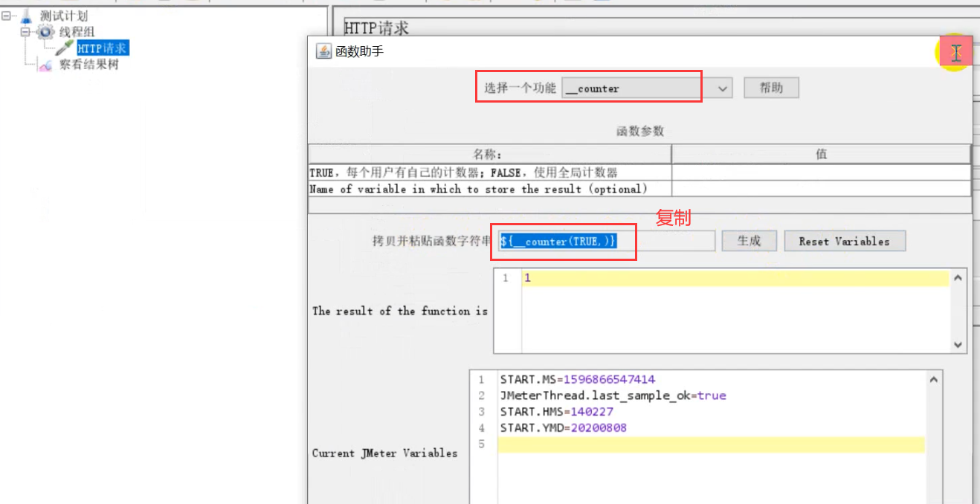Click the thread group gear icon
980x504 pixels.
45,32
